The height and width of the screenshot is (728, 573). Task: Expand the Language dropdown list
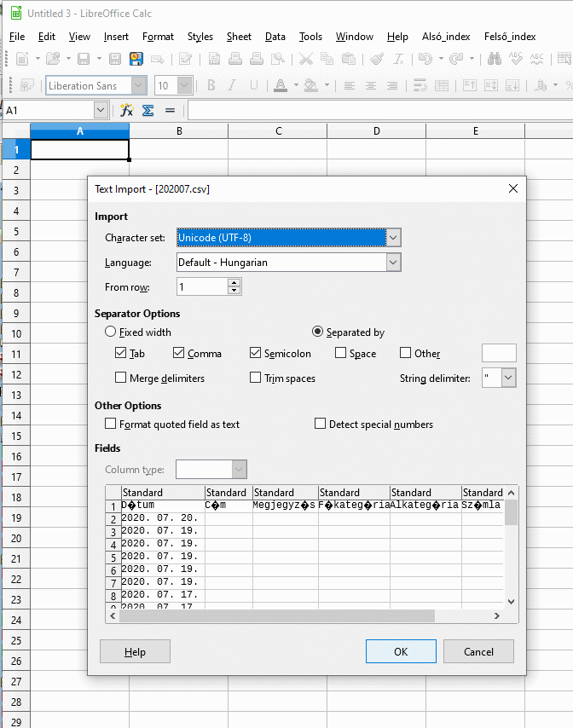(393, 263)
